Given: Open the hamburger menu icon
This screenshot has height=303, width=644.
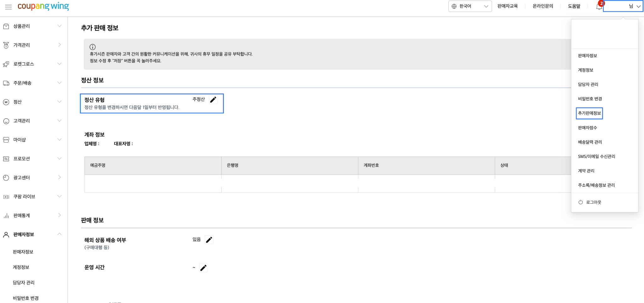Looking at the screenshot, I should click(x=8, y=7).
